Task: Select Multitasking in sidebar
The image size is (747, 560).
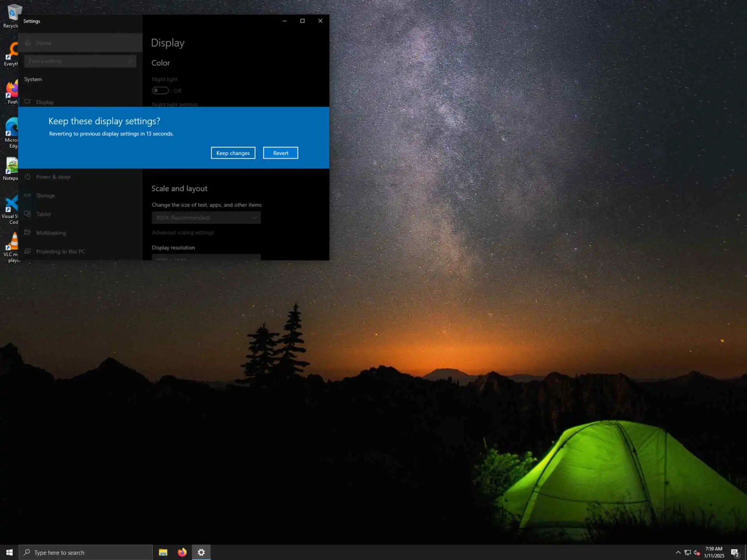Action: tap(51, 233)
